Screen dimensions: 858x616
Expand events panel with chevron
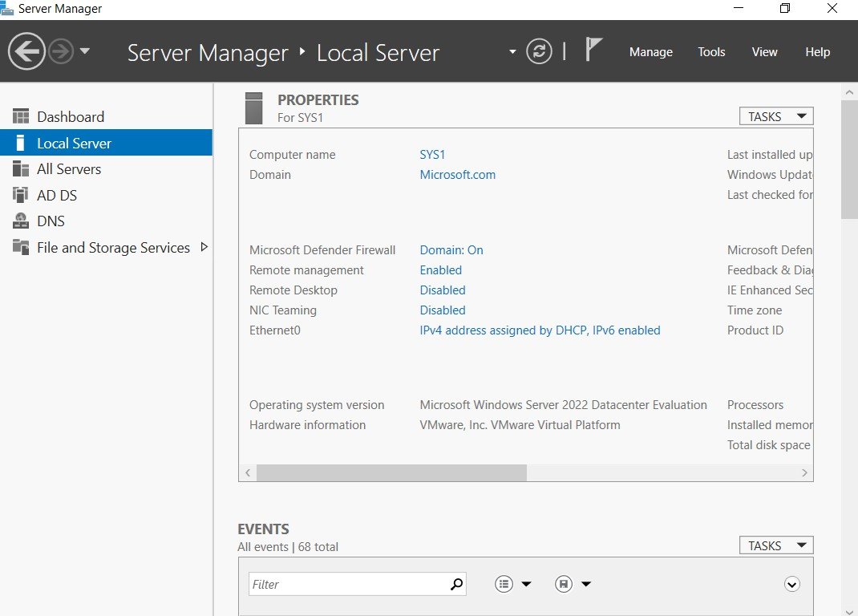pyautogui.click(x=791, y=584)
